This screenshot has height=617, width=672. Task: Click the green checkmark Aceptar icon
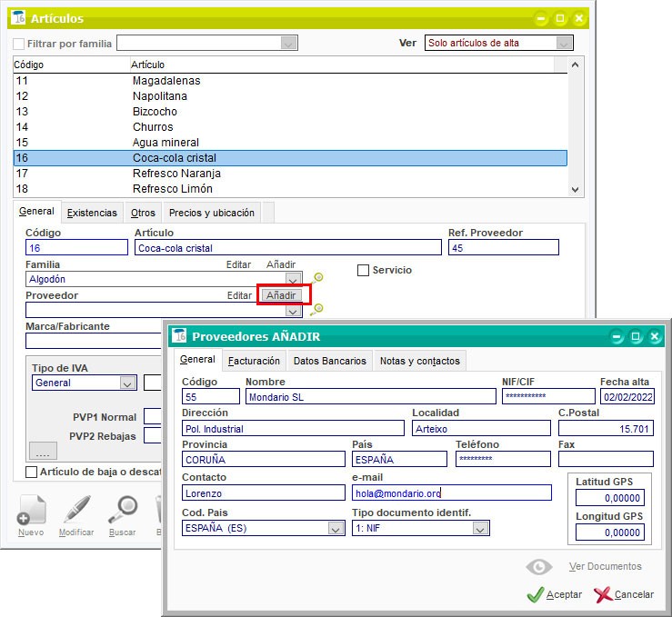coord(536,594)
